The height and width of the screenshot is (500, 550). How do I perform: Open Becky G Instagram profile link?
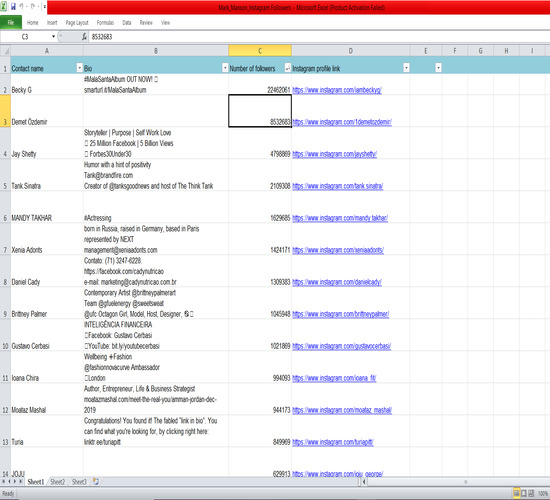(x=337, y=90)
